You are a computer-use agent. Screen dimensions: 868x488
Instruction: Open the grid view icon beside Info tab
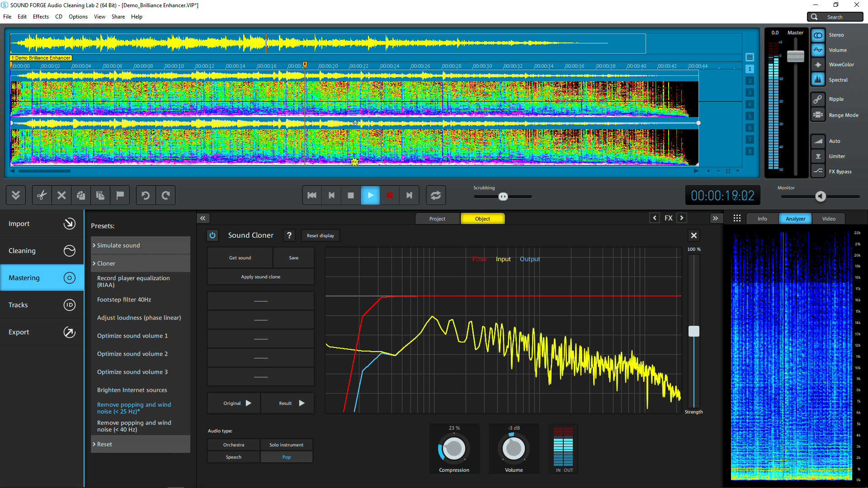[737, 218]
